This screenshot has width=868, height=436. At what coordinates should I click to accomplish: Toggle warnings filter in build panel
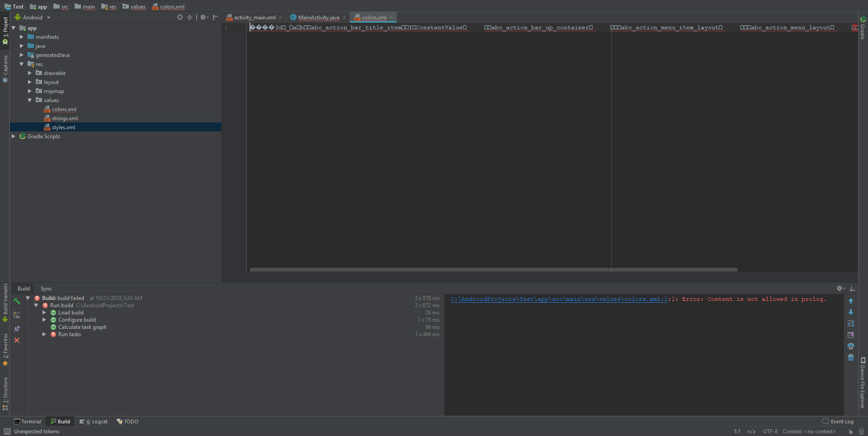tap(17, 314)
